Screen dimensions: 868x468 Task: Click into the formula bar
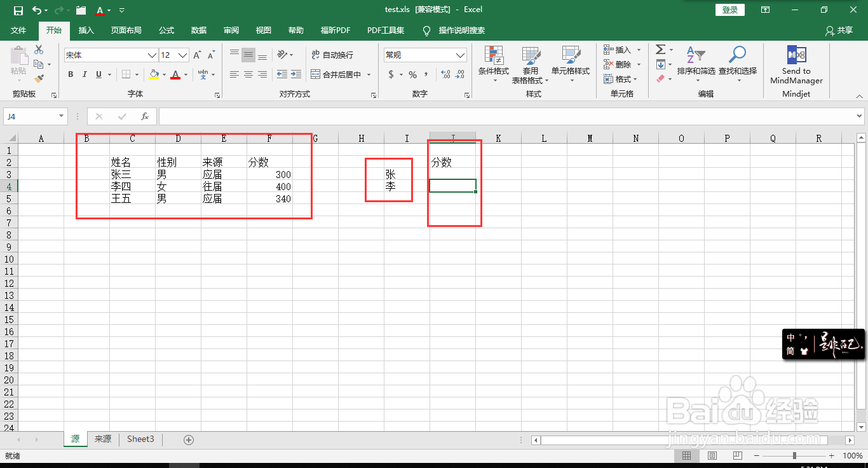click(x=506, y=116)
